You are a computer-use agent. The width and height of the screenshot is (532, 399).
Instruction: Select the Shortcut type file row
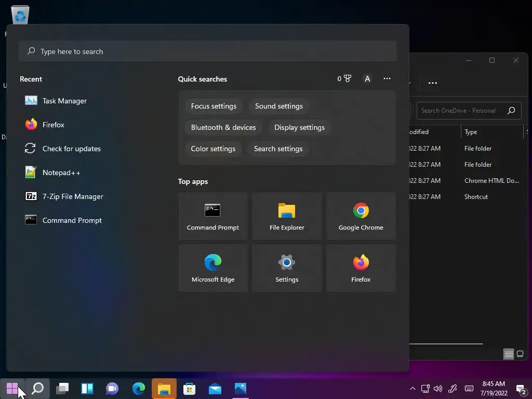pos(468,197)
